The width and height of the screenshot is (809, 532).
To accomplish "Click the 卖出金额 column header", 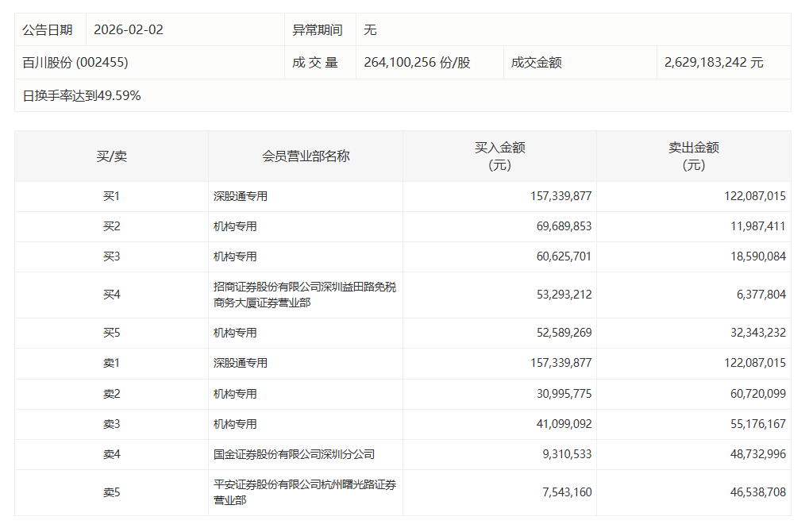I will 693,156.
